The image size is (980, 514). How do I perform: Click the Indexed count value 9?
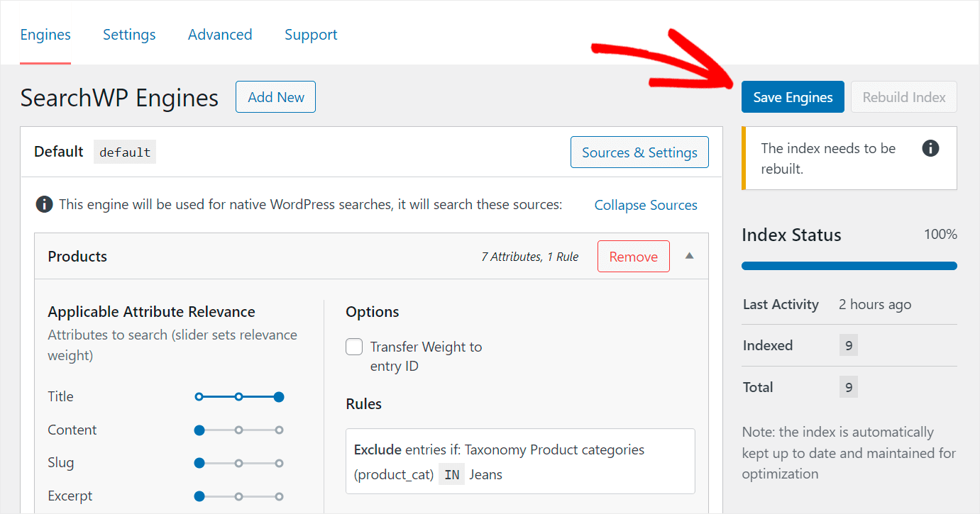849,346
